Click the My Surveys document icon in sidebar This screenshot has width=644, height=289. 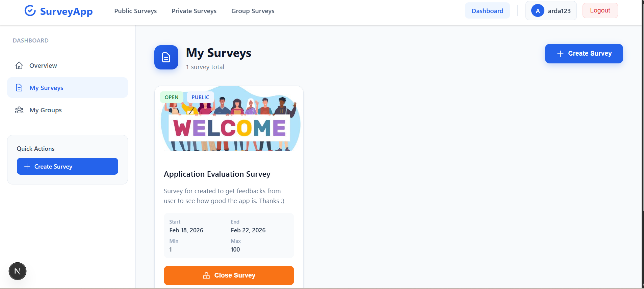pyautogui.click(x=19, y=88)
